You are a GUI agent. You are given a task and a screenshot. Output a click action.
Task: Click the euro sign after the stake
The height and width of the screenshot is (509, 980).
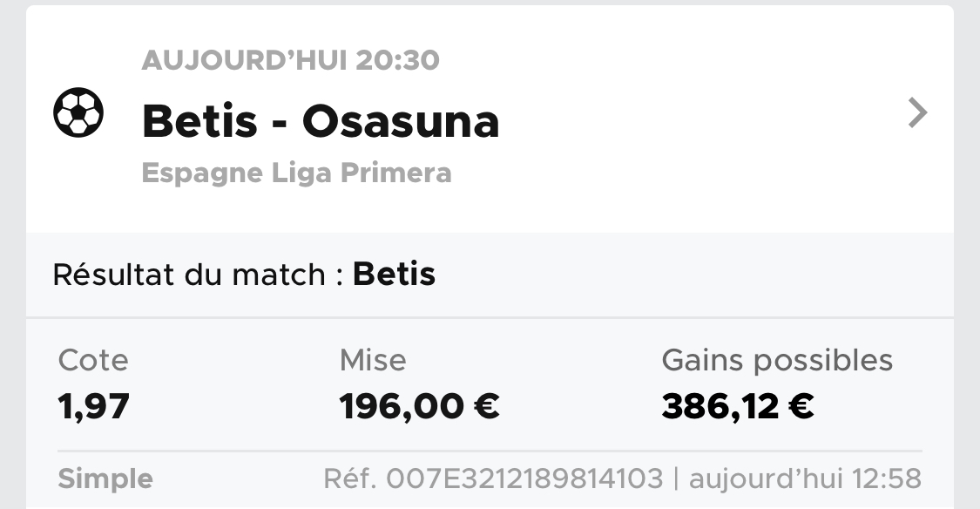point(486,405)
